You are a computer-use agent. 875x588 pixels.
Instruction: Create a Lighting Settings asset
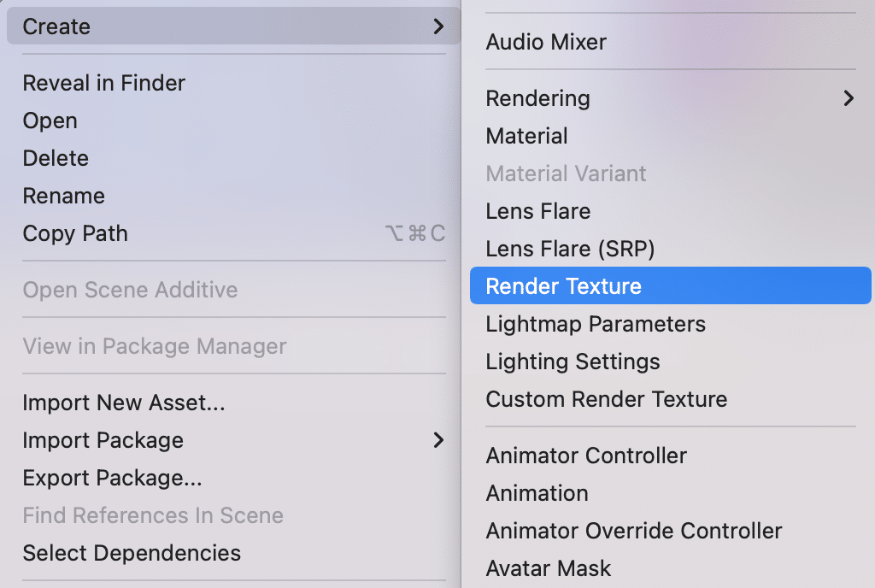pos(573,362)
